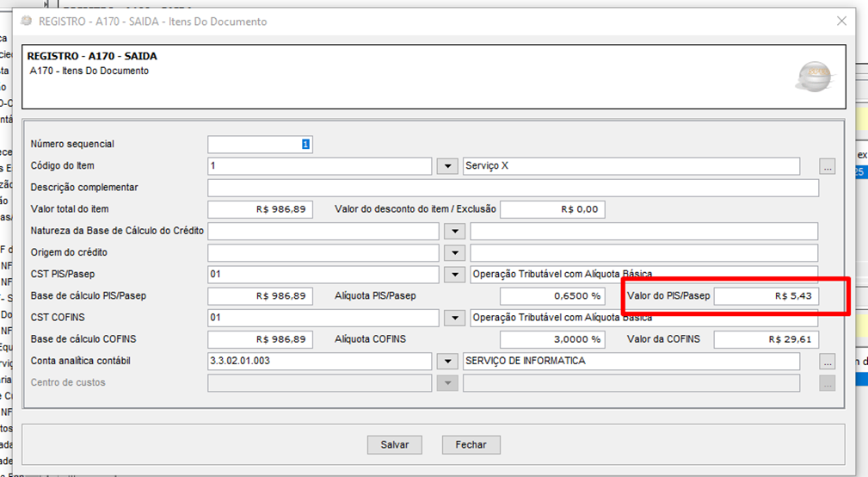Click ellipsis button beside SERVIÇO DE INFORMATICA

[x=827, y=362]
